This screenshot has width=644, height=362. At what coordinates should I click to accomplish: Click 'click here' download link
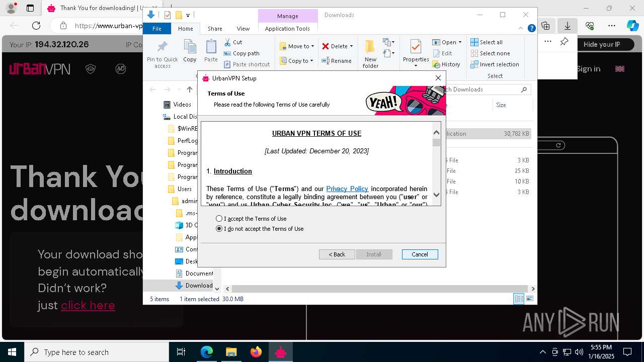88,305
